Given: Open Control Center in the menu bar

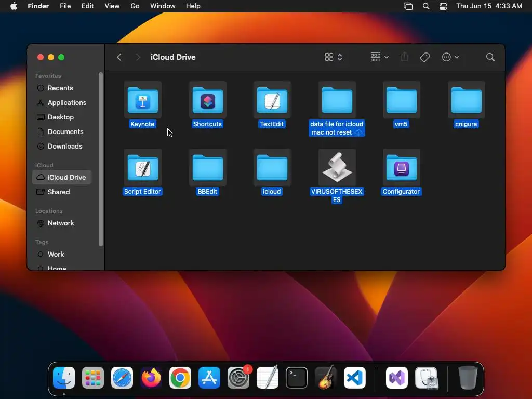Looking at the screenshot, I should [443, 6].
